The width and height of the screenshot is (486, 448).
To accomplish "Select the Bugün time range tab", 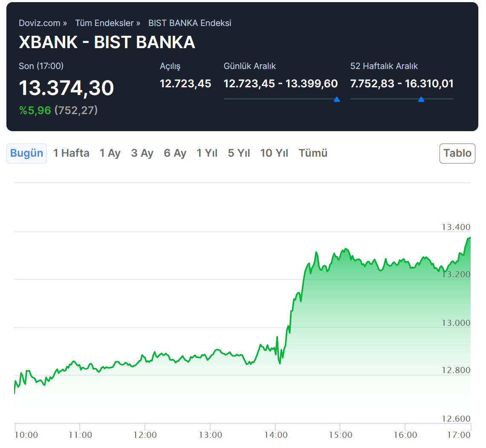I will click(x=26, y=153).
